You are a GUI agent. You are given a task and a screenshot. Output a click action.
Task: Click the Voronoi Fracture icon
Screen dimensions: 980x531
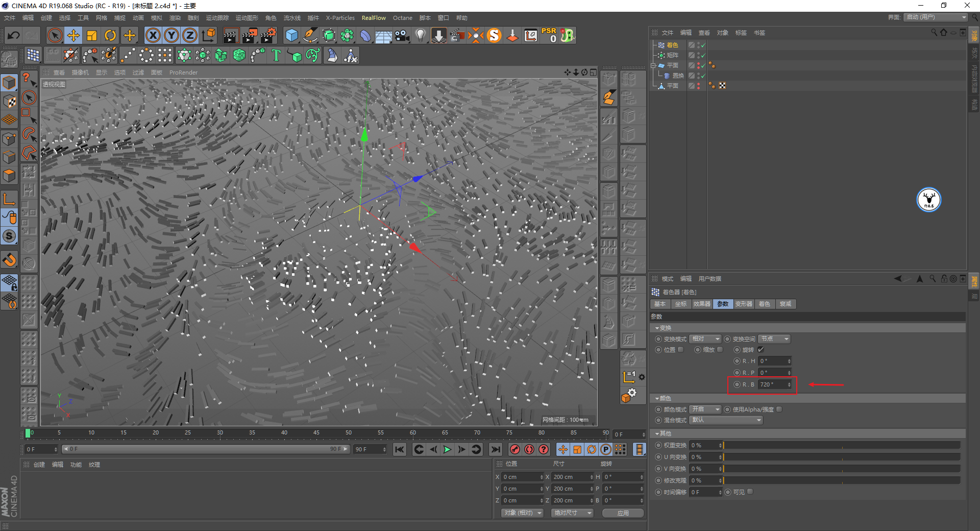point(239,55)
